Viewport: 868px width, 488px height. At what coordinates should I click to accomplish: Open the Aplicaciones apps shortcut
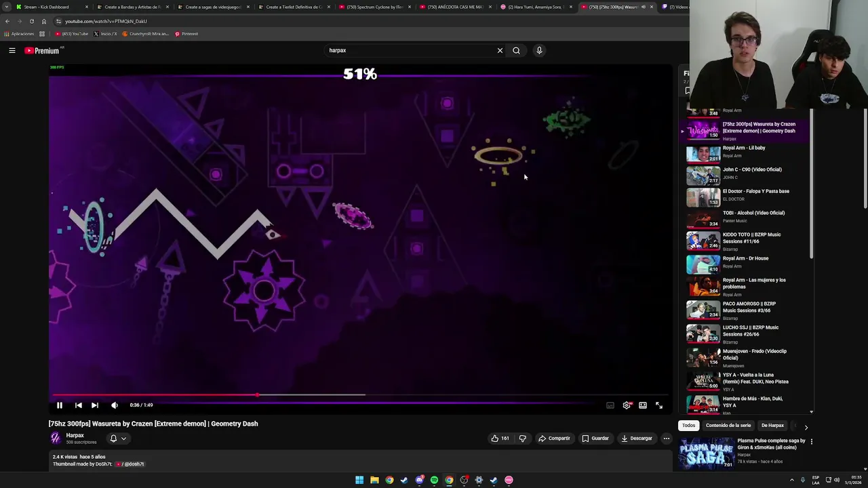point(19,34)
